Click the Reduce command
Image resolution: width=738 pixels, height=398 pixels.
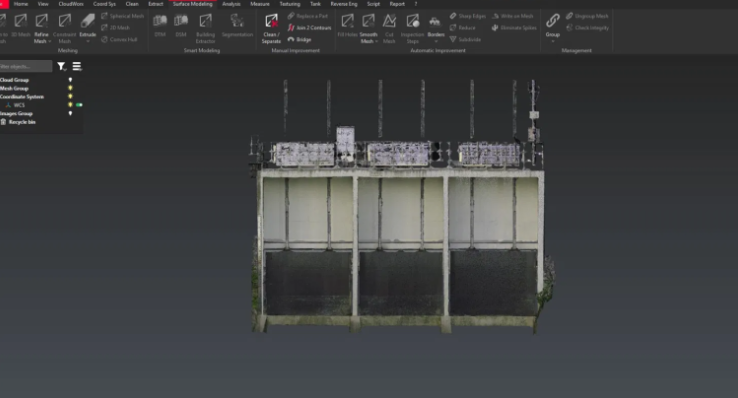point(463,28)
